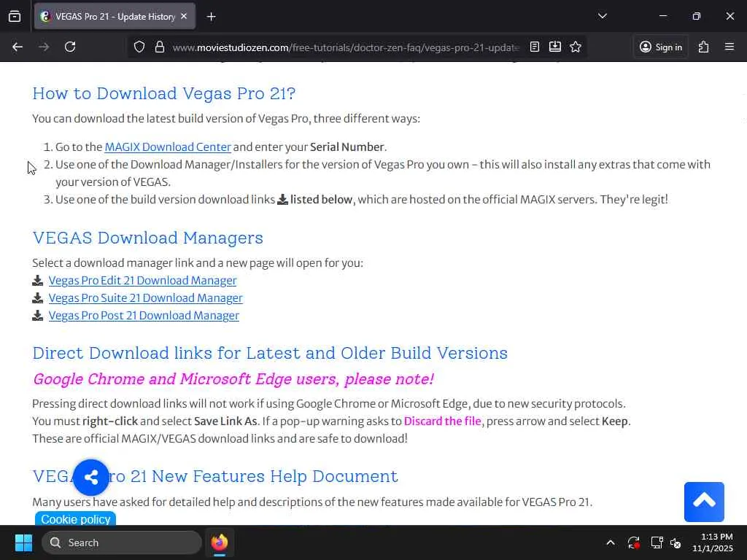Click the network display tray icon

(x=657, y=542)
